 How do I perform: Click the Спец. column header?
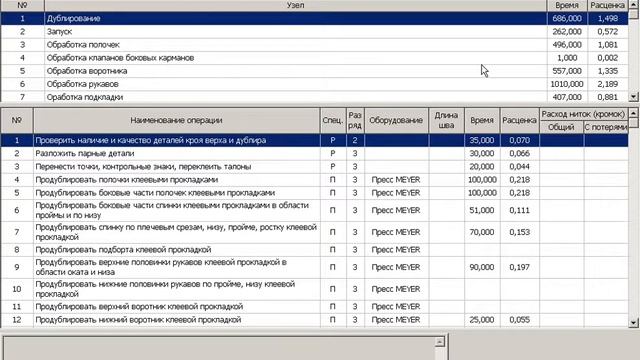pos(333,120)
